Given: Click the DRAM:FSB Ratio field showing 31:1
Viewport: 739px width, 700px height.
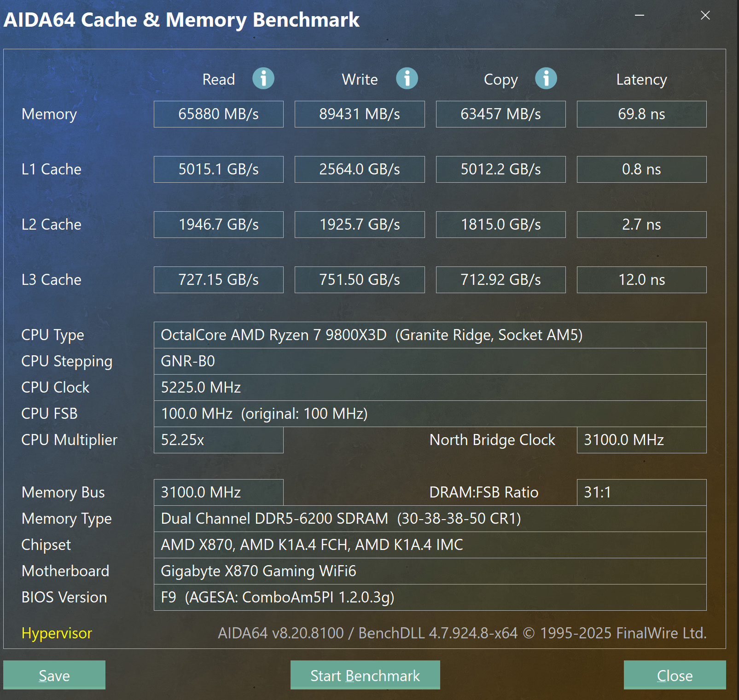Looking at the screenshot, I should (641, 492).
